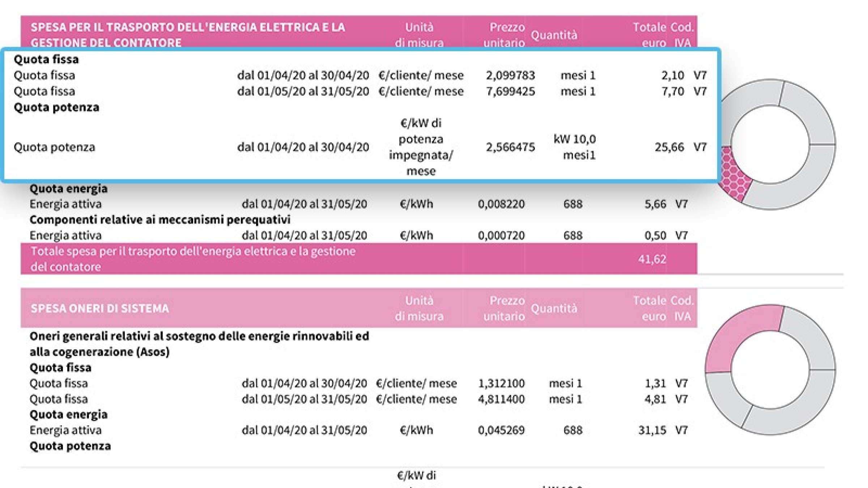Click the unit price 7,699425
The height and width of the screenshot is (488, 868).
(x=510, y=91)
